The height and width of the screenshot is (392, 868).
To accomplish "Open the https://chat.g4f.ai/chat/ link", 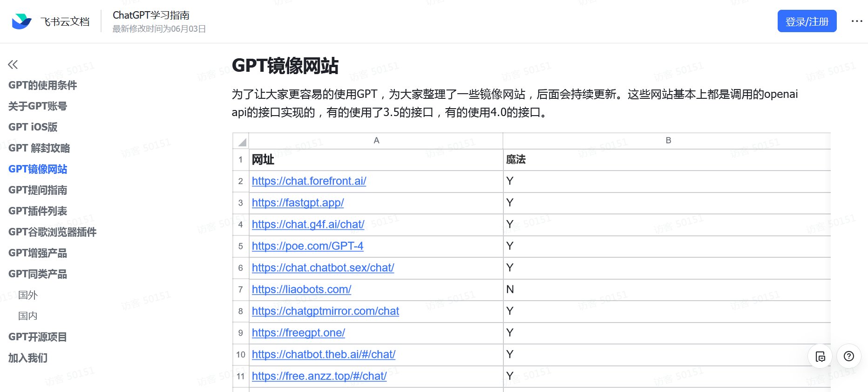I will coord(308,224).
